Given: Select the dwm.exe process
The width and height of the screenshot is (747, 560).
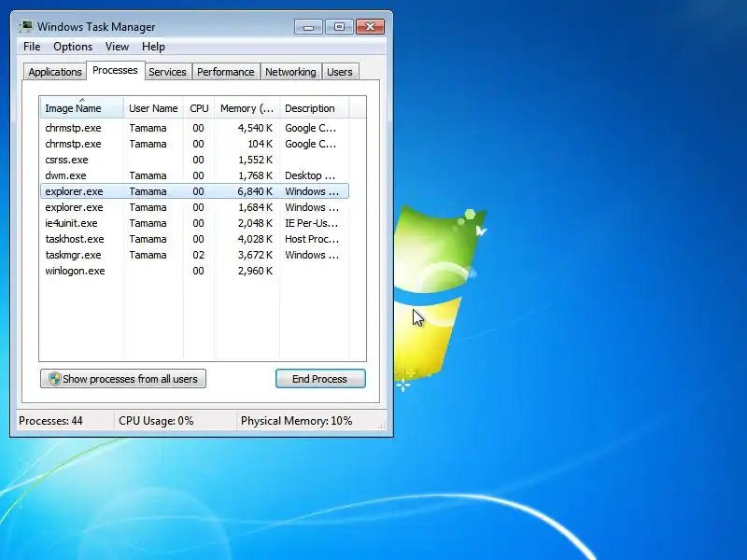Looking at the screenshot, I should 195,175.
